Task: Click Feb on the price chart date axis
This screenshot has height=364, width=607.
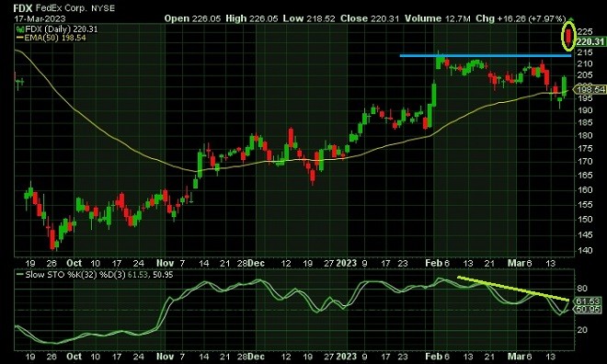Action: pyautogui.click(x=433, y=264)
